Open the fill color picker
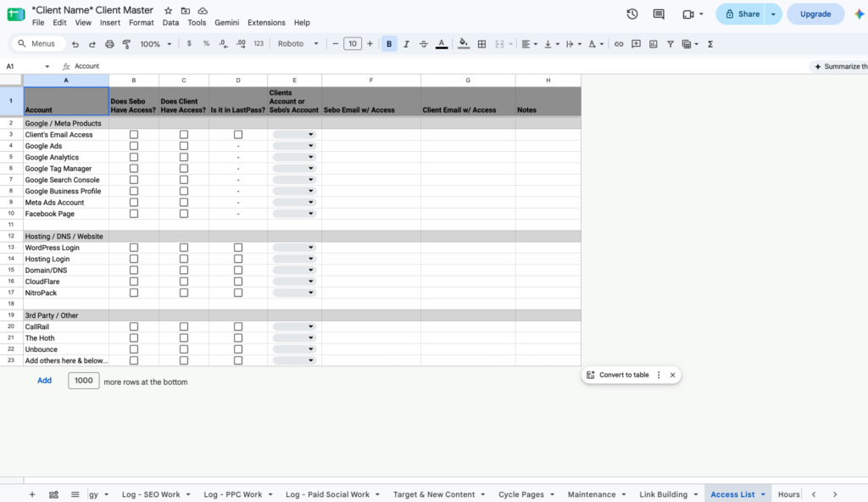Image resolution: width=868 pixels, height=502 pixels. coord(464,44)
